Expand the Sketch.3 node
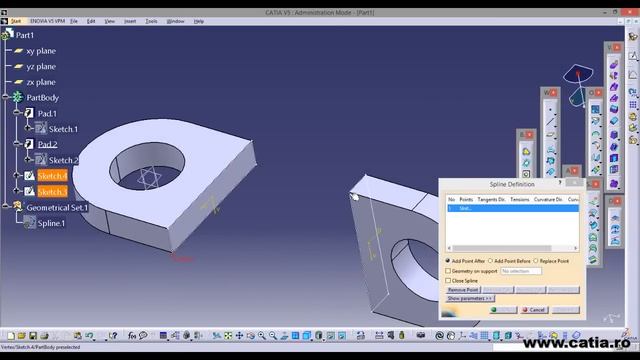Screen dimensions: 640x360 tap(16, 191)
